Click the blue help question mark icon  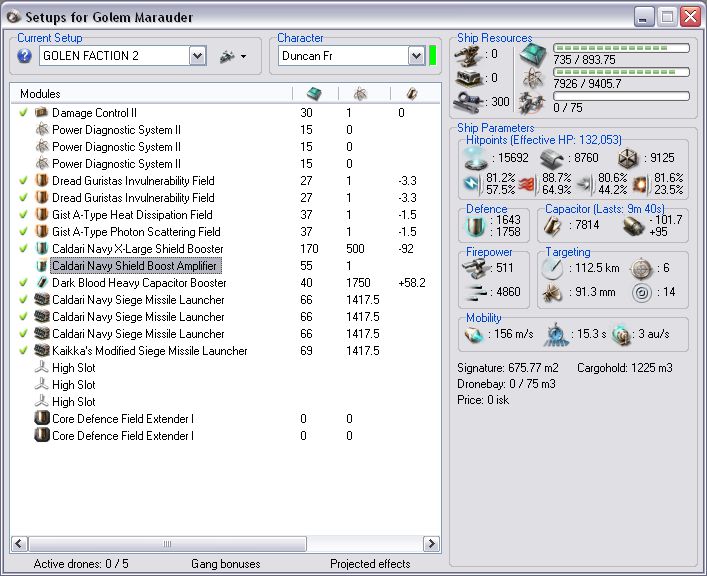click(x=25, y=56)
